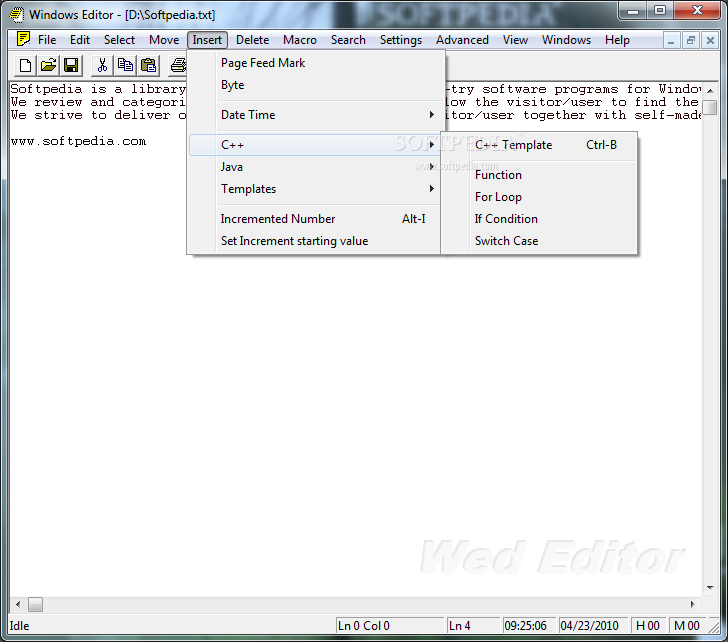Insert If Condition from C++ submenu
This screenshot has width=728, height=642.
(x=540, y=219)
